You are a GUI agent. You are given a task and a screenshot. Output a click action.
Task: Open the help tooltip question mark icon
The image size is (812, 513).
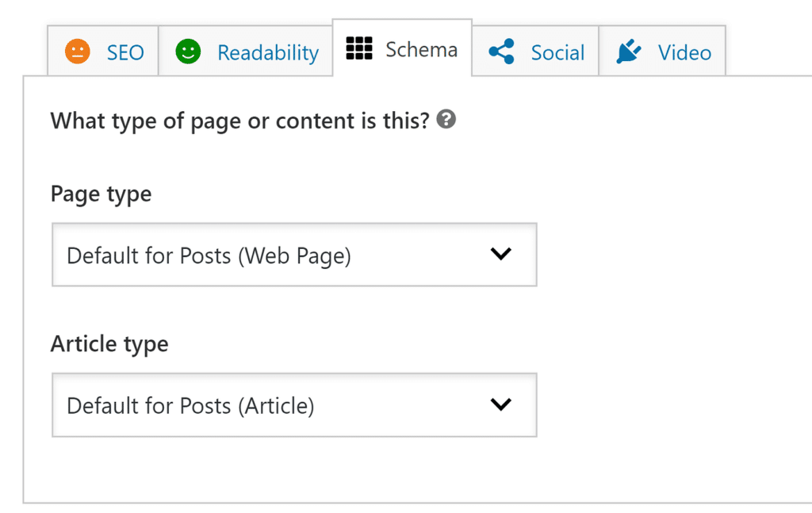click(x=446, y=119)
